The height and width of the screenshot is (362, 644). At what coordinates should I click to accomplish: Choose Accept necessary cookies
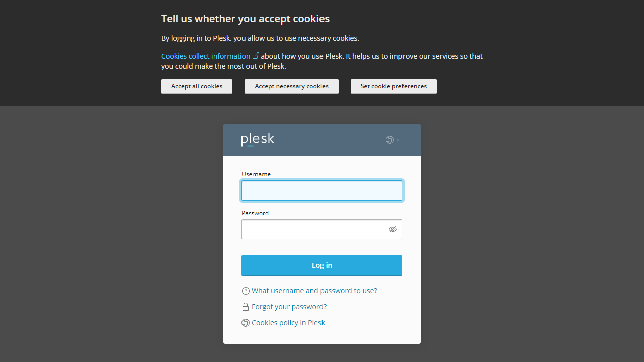[x=291, y=86]
